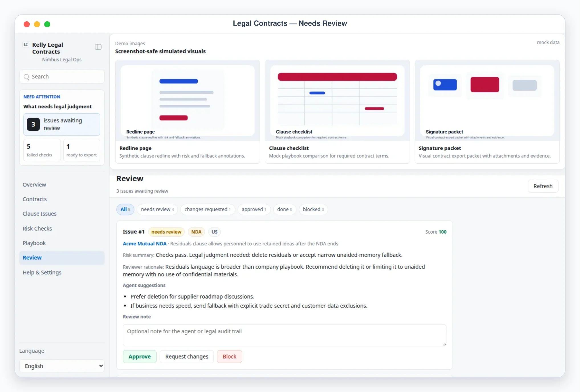
Task: Open the Clause checklist thumbnail
Action: tap(337, 101)
